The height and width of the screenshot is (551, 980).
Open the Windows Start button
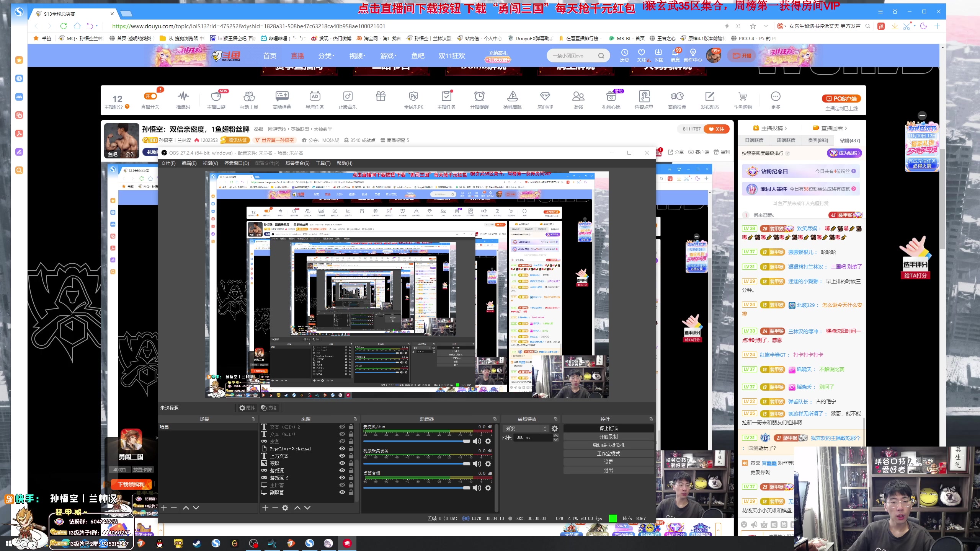8,543
